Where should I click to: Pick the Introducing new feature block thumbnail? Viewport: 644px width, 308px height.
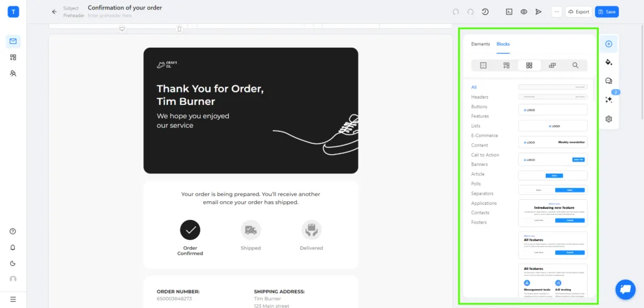coord(553,213)
